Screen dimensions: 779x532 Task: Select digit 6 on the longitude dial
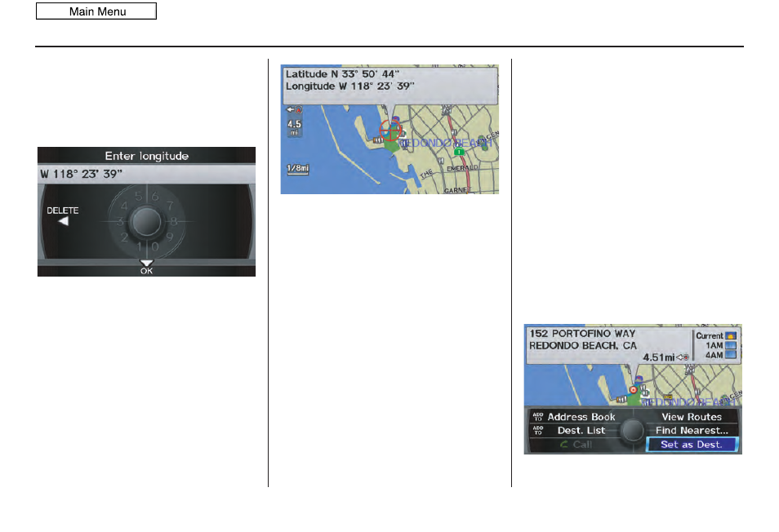click(155, 197)
